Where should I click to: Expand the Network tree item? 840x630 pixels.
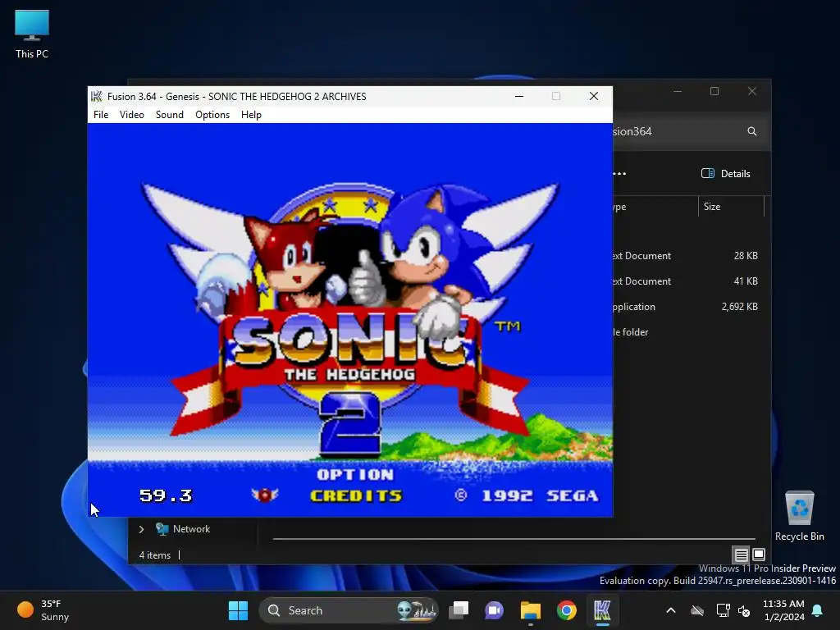click(x=141, y=529)
